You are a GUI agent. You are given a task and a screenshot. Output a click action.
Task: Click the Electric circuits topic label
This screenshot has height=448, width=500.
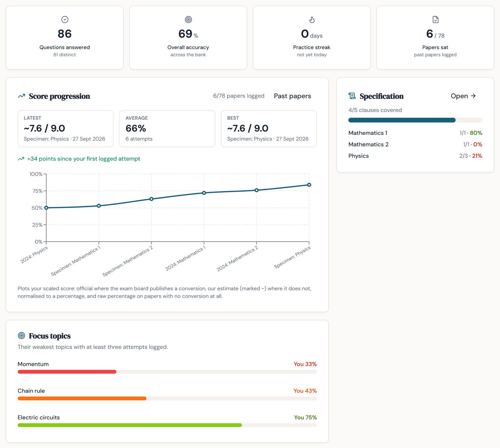tap(39, 418)
